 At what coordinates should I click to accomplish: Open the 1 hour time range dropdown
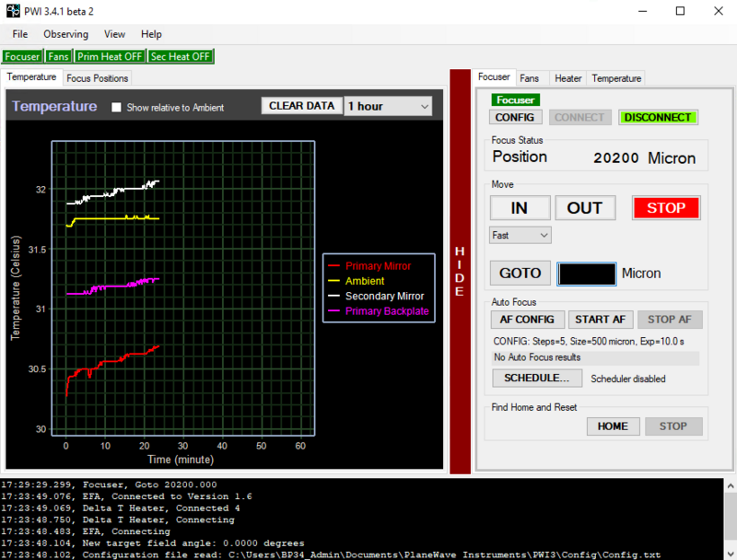pyautogui.click(x=388, y=106)
